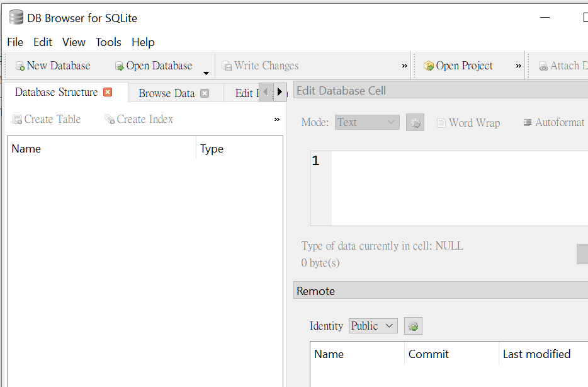Click the right arrow to scroll the tabs

(279, 91)
